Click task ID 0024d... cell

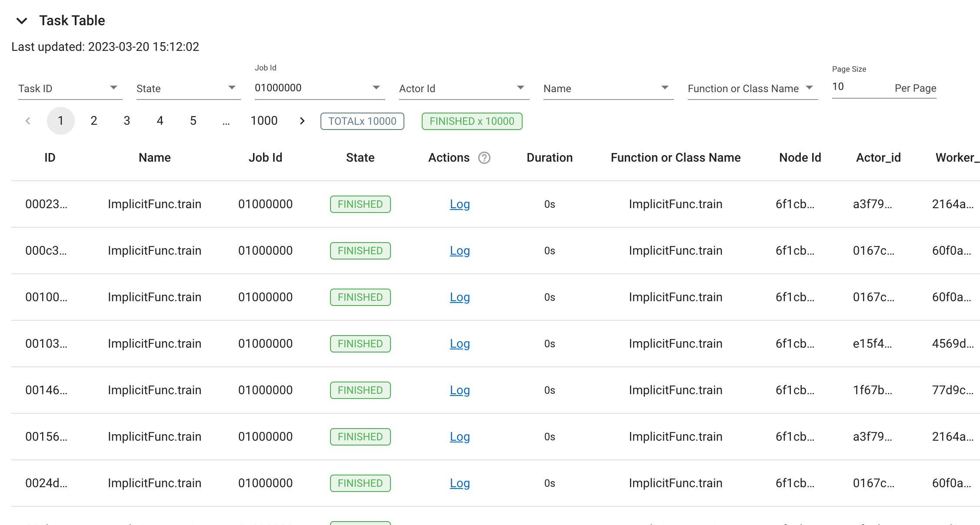click(47, 483)
